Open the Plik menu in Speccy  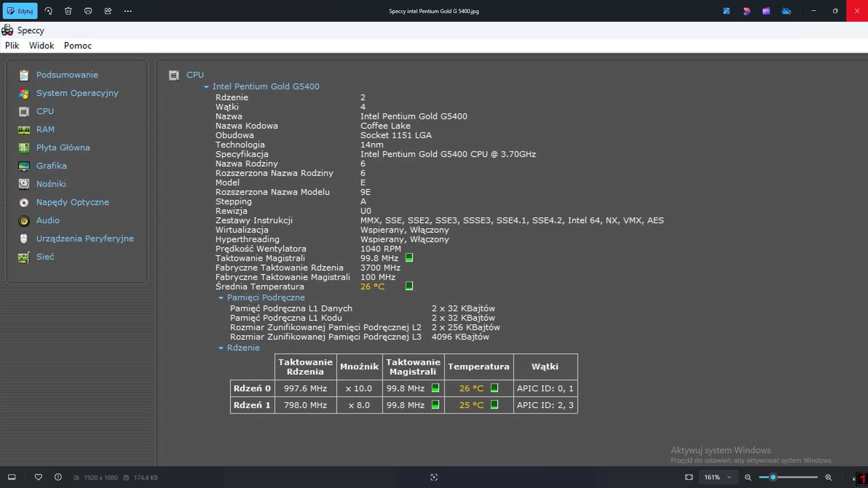tap(12, 46)
